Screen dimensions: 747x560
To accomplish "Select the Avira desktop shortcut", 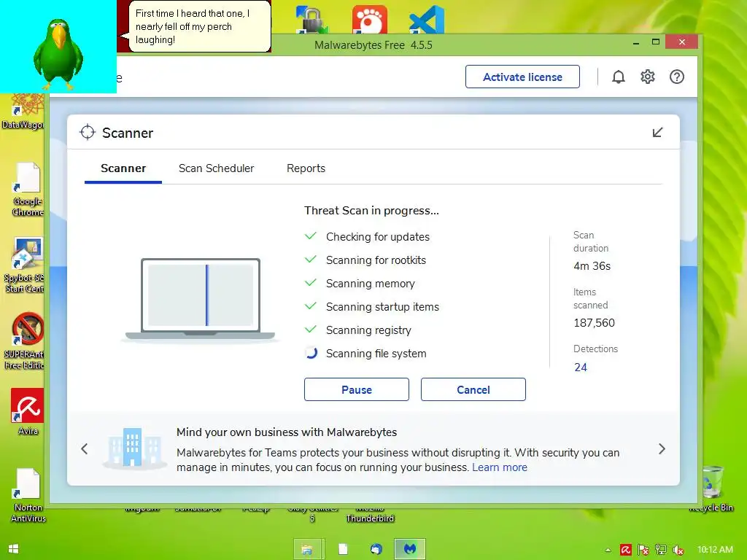I will point(27,412).
